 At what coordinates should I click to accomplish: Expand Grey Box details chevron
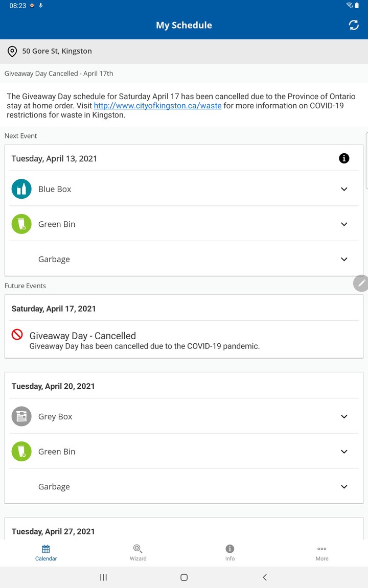(344, 417)
